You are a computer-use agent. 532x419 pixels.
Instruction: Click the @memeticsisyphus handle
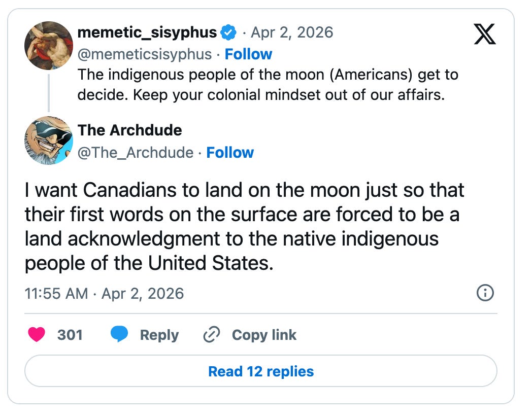(x=145, y=54)
